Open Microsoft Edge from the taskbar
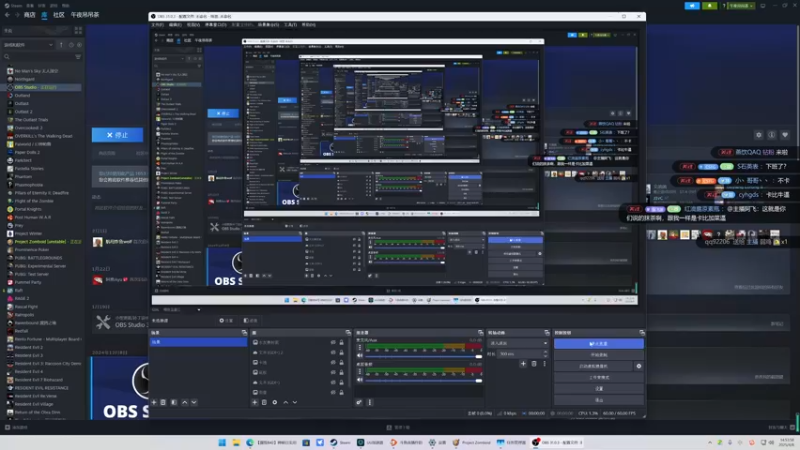 point(250,442)
